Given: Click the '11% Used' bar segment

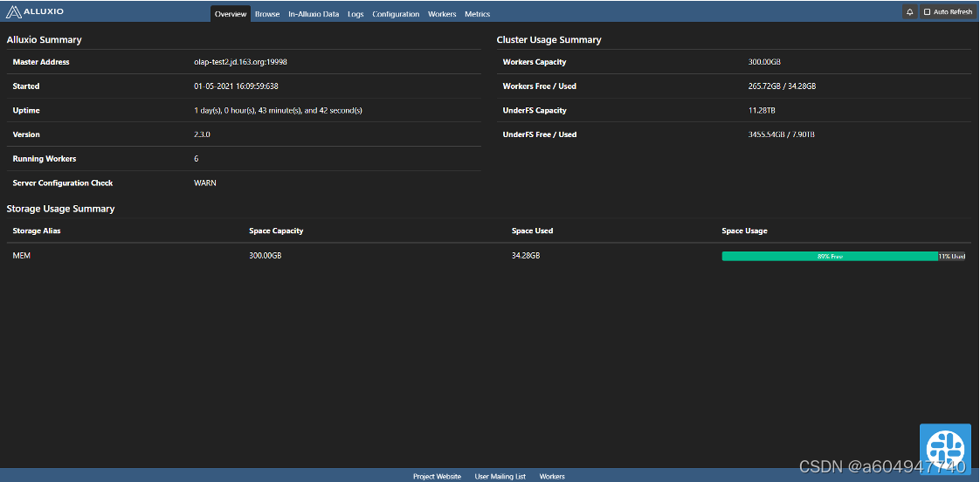Looking at the screenshot, I should [951, 257].
